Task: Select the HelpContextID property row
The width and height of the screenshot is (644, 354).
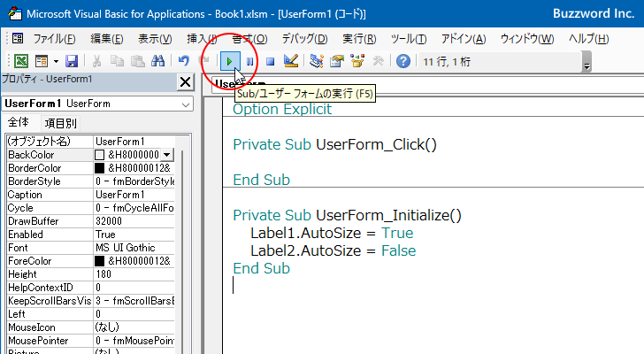Action: pyautogui.click(x=90, y=288)
